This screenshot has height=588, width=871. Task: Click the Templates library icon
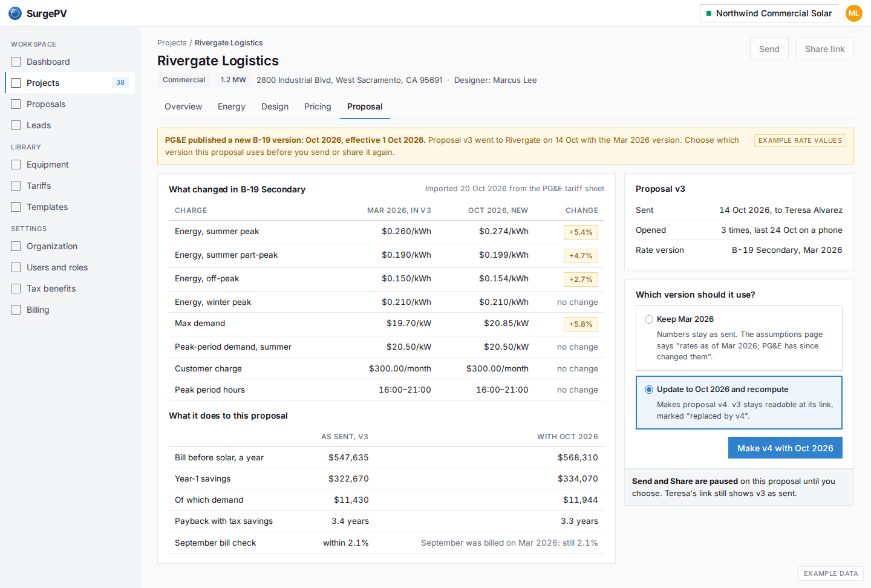(x=16, y=207)
